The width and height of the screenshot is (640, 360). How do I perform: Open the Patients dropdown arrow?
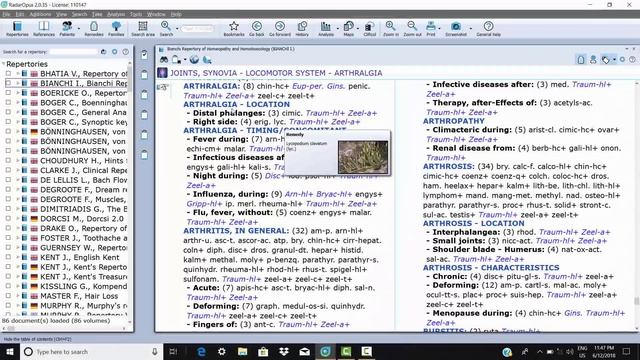(78, 28)
